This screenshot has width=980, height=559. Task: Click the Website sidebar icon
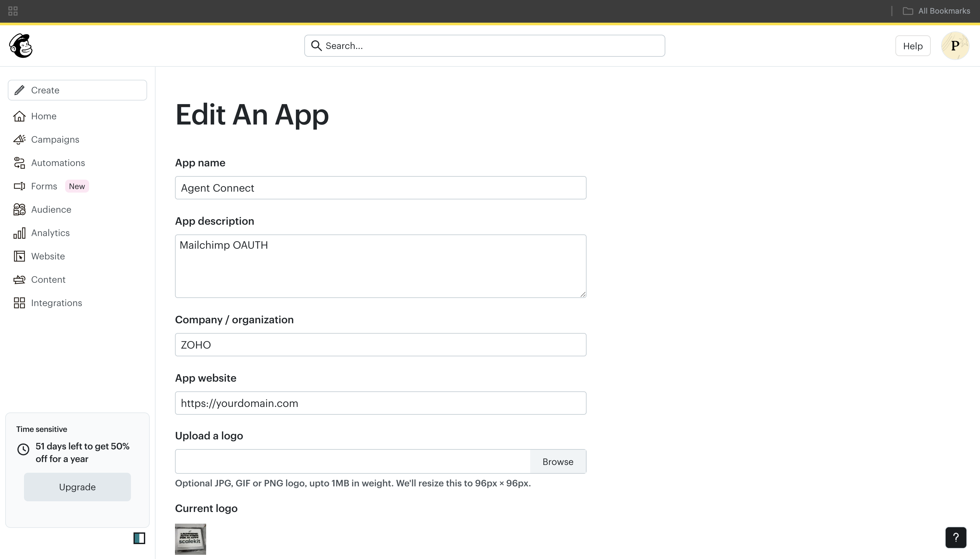tap(19, 256)
